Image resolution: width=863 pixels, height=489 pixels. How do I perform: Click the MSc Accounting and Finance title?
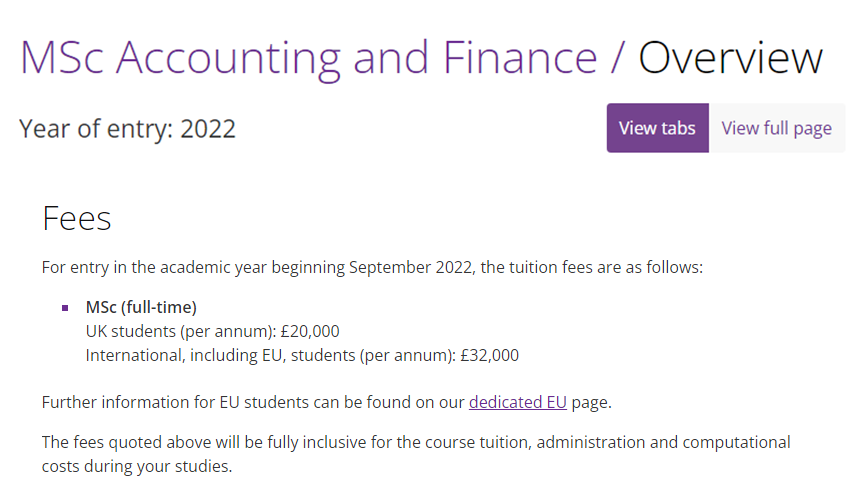click(x=308, y=57)
